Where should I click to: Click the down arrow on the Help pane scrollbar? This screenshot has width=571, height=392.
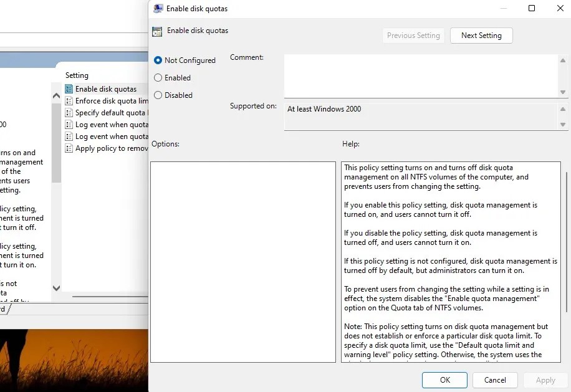click(566, 357)
